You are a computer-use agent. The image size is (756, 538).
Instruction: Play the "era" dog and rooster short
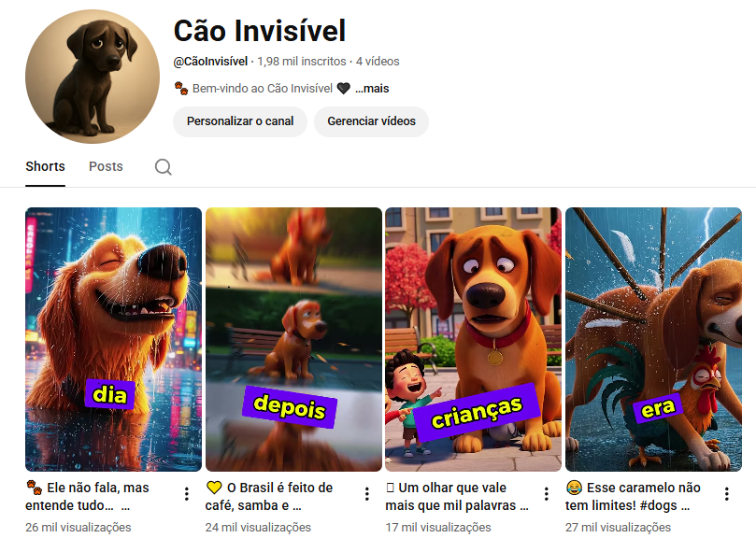[x=654, y=339]
